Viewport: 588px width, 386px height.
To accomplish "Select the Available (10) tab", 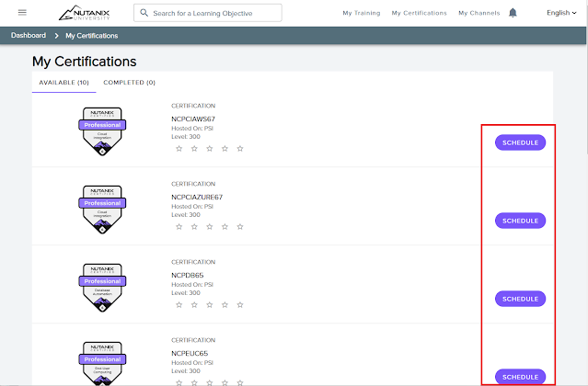I will tap(64, 83).
